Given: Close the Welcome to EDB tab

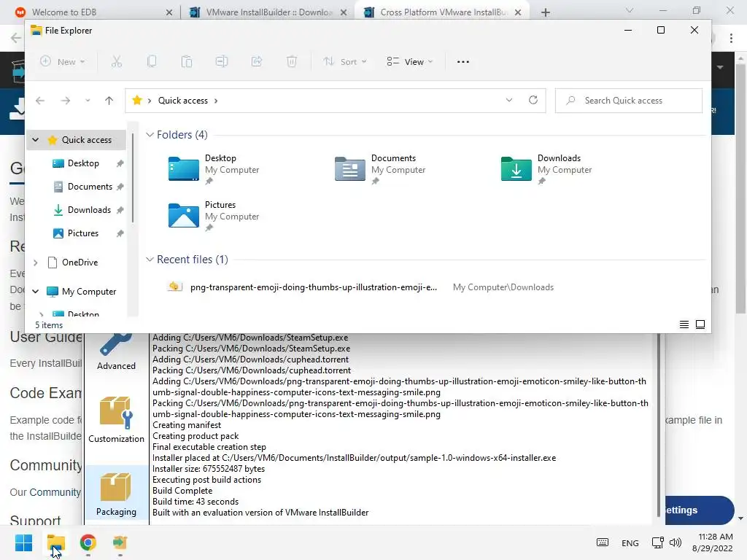Looking at the screenshot, I should pyautogui.click(x=169, y=12).
